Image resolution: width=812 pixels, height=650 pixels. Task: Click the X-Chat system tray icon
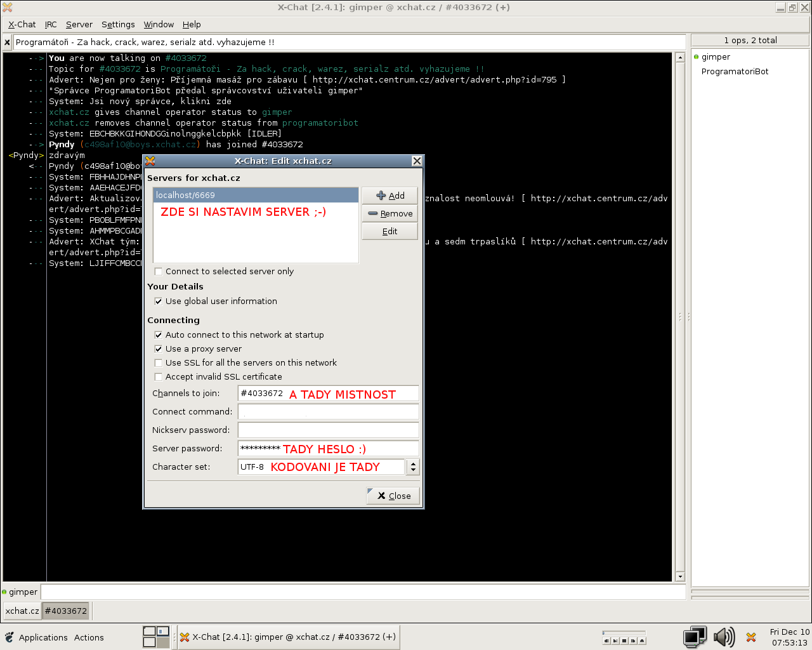click(x=751, y=637)
